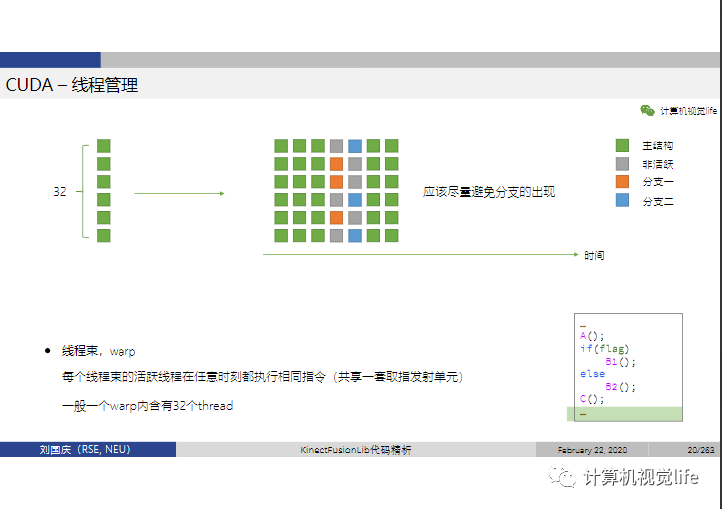Select the legend label "非活跃"
722x509 pixels.
658,164
